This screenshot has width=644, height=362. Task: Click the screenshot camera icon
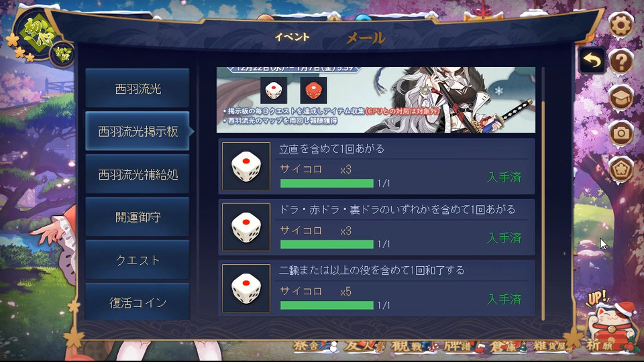pos(621,133)
